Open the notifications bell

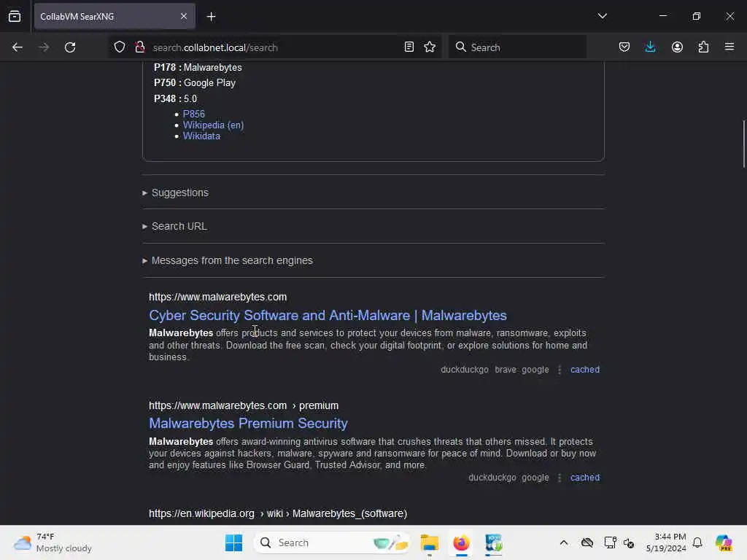(x=697, y=542)
